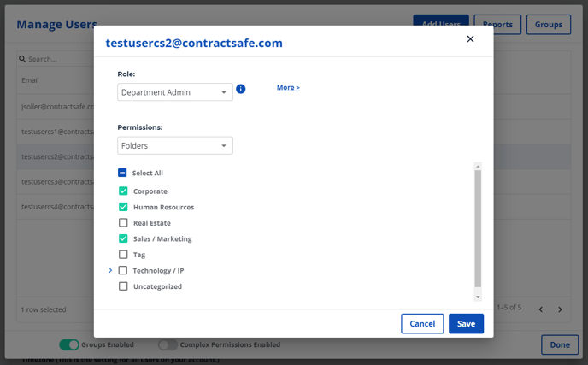Check the Real Estate checkbox
Screen dimensions: 588x365
123,222
